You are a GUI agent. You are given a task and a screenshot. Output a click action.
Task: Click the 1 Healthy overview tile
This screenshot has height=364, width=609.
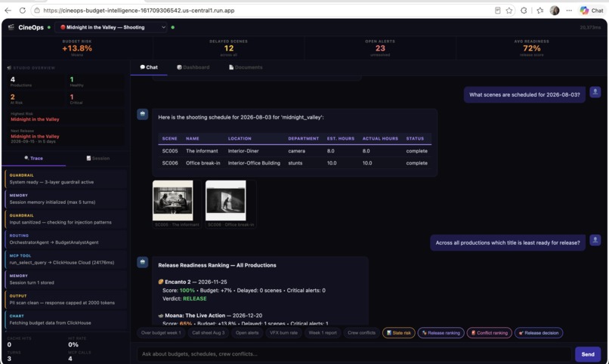pos(95,82)
